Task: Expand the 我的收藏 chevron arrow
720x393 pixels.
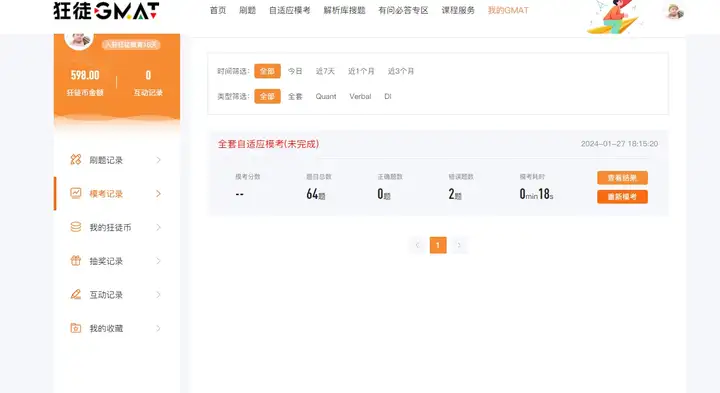Action: 158,328
